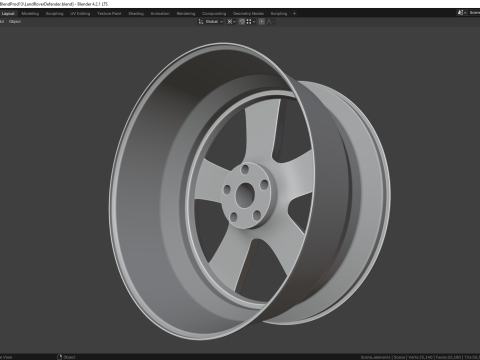Open the Global transform orientation dropdown
480x360 pixels.
click(x=211, y=22)
